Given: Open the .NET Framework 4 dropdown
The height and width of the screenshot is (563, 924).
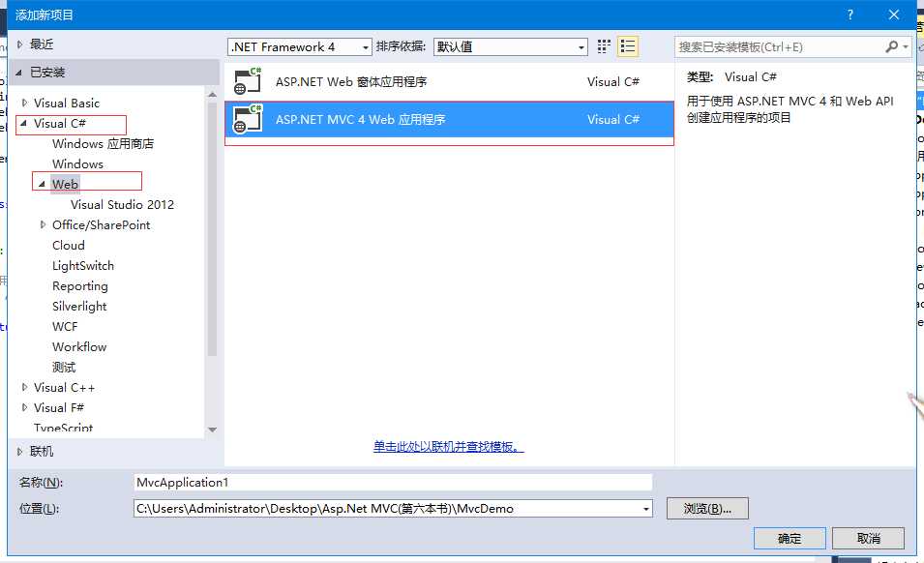Looking at the screenshot, I should pyautogui.click(x=300, y=47).
